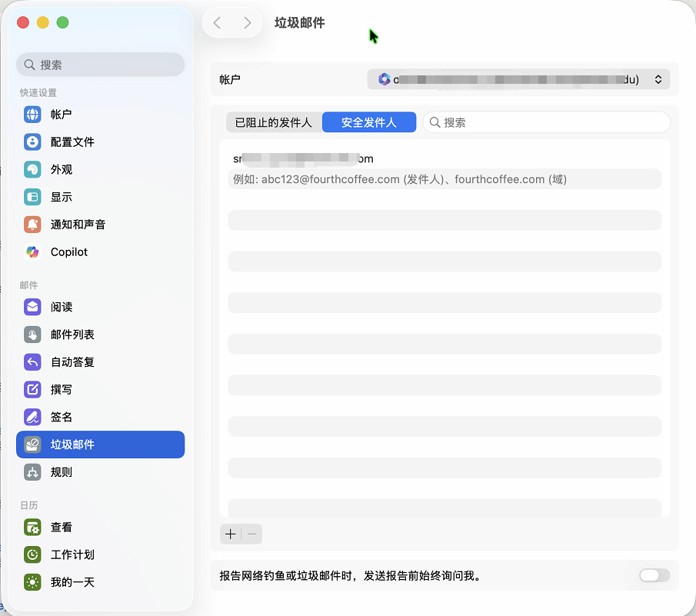The image size is (696, 616).
Task: Select the 规则 icon in sidebar
Action: [x=32, y=472]
